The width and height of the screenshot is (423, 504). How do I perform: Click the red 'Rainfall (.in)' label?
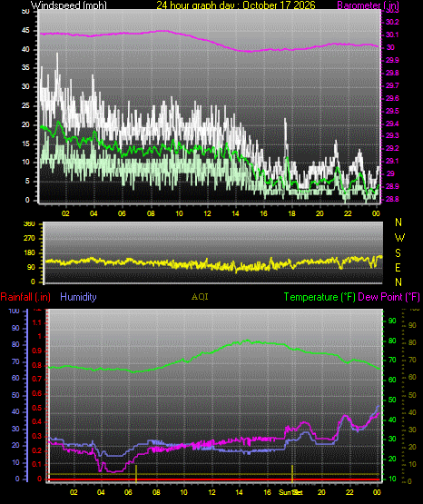tap(25, 297)
